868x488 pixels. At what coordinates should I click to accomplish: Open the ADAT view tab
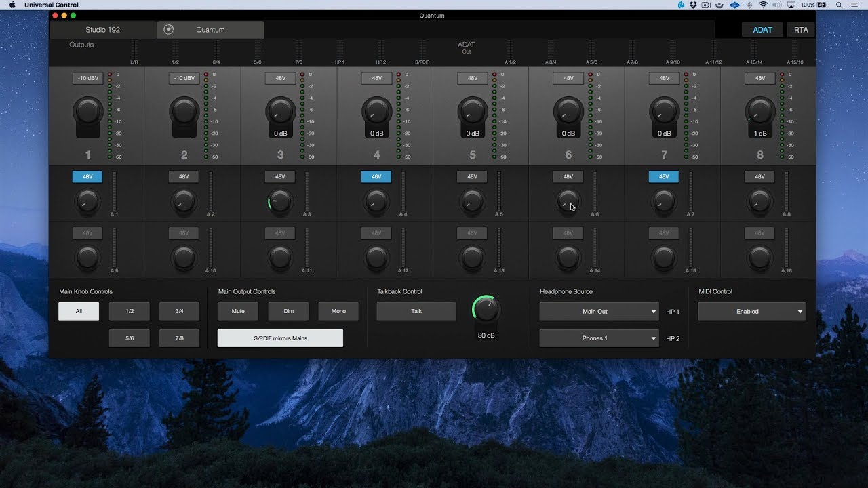click(x=762, y=30)
